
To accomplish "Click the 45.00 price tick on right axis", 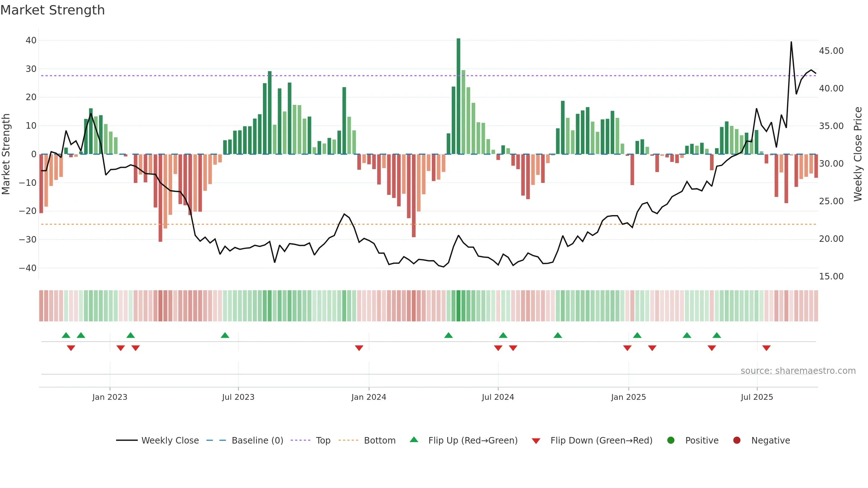I will pos(831,51).
